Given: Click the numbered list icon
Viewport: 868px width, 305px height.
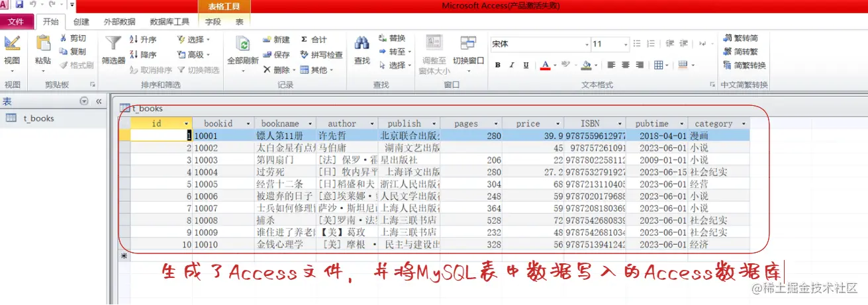Looking at the screenshot, I should (x=651, y=44).
